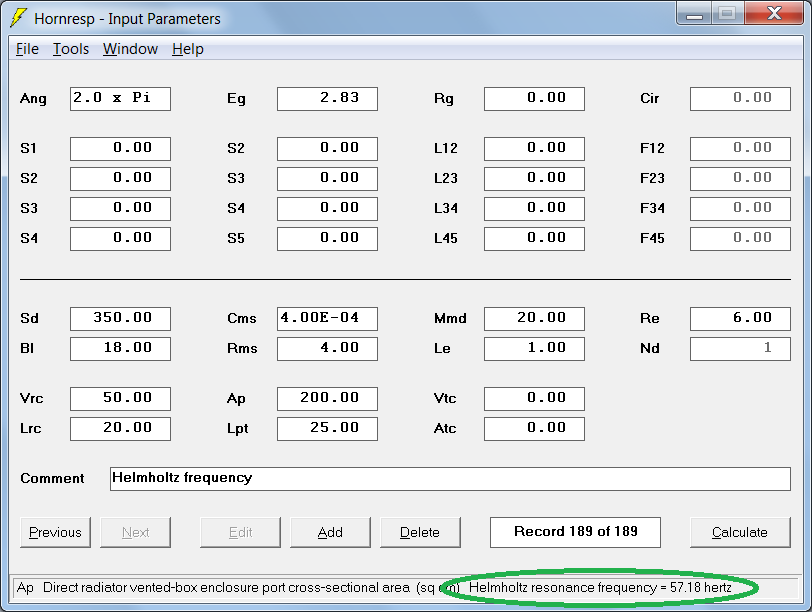Select the Ang field showing 2.0 x Pi
This screenshot has height=612, width=812.
(120, 98)
